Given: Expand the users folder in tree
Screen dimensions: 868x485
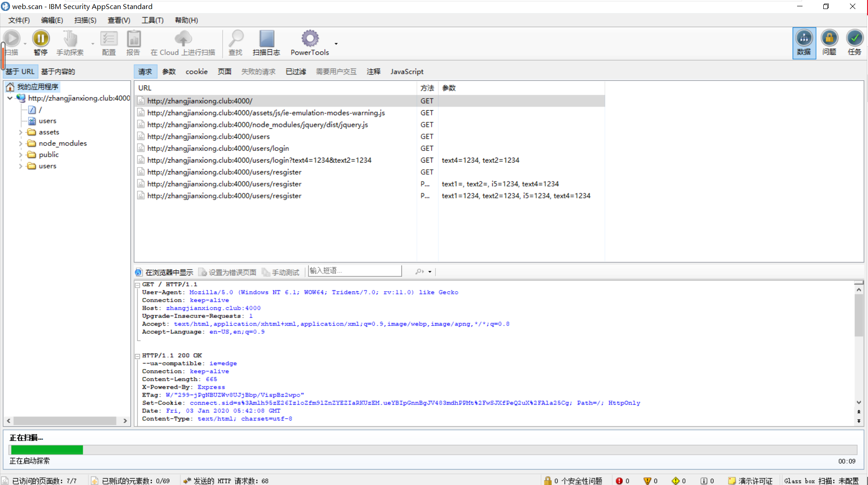Looking at the screenshot, I should (x=20, y=166).
